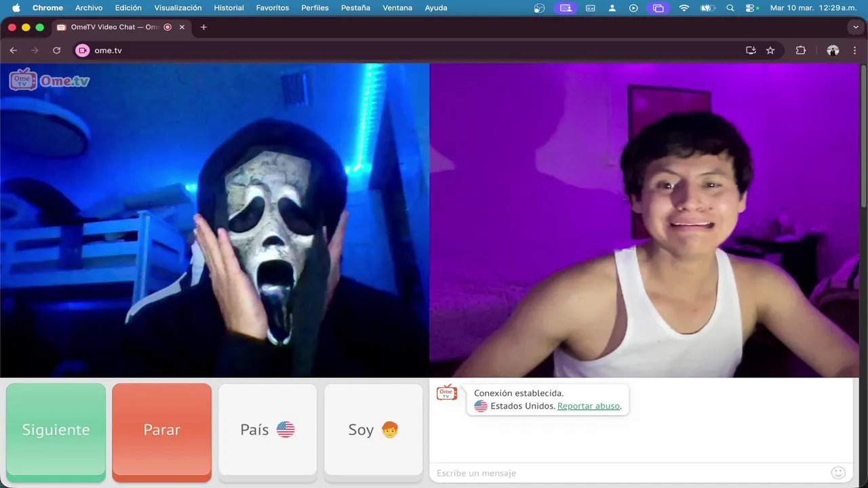The width and height of the screenshot is (868, 488).
Task: Open the Ventana menu
Action: click(397, 8)
